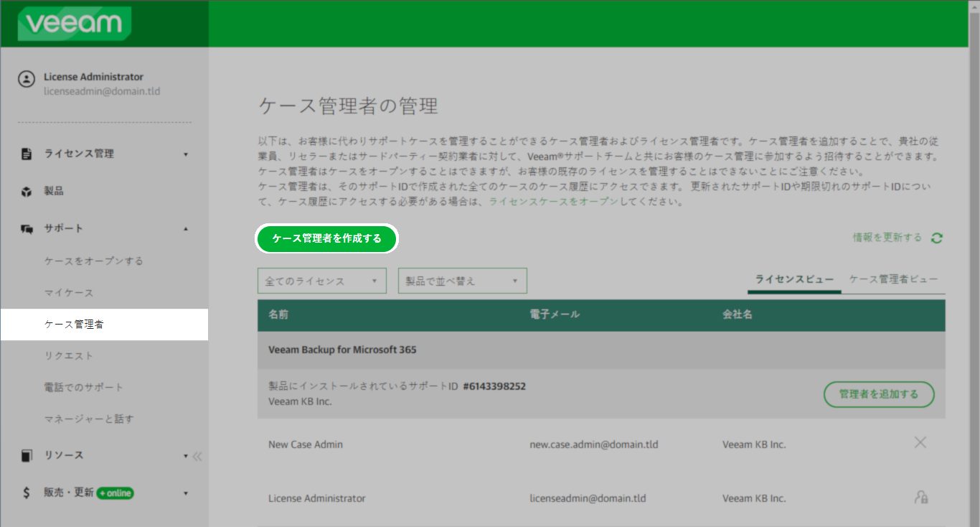This screenshot has width=980, height=527.
Task: Open リクエスト in sidebar
Action: (x=68, y=356)
